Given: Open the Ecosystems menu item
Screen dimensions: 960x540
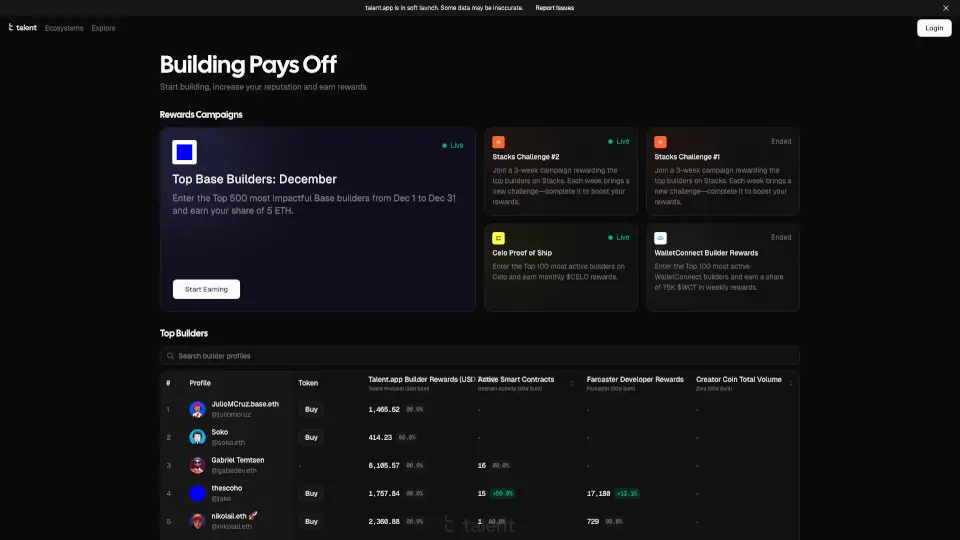Looking at the screenshot, I should click(64, 28).
